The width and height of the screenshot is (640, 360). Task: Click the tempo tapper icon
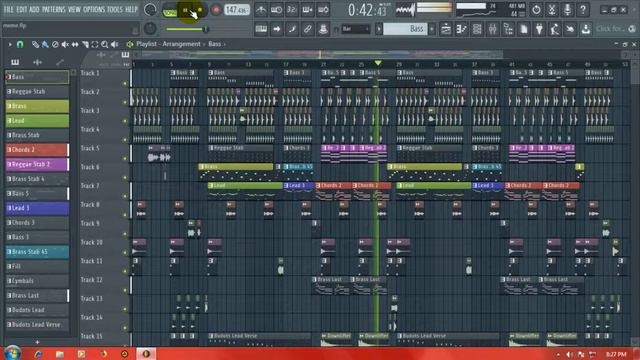(x=555, y=29)
